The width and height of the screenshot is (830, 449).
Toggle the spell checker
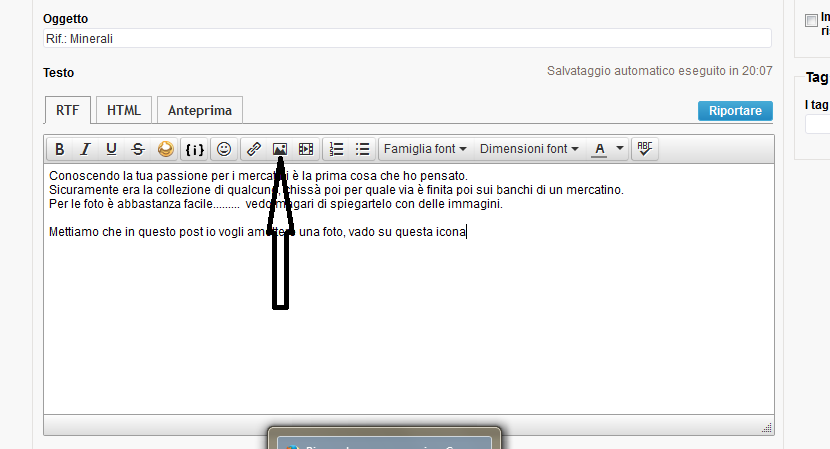pyautogui.click(x=645, y=149)
